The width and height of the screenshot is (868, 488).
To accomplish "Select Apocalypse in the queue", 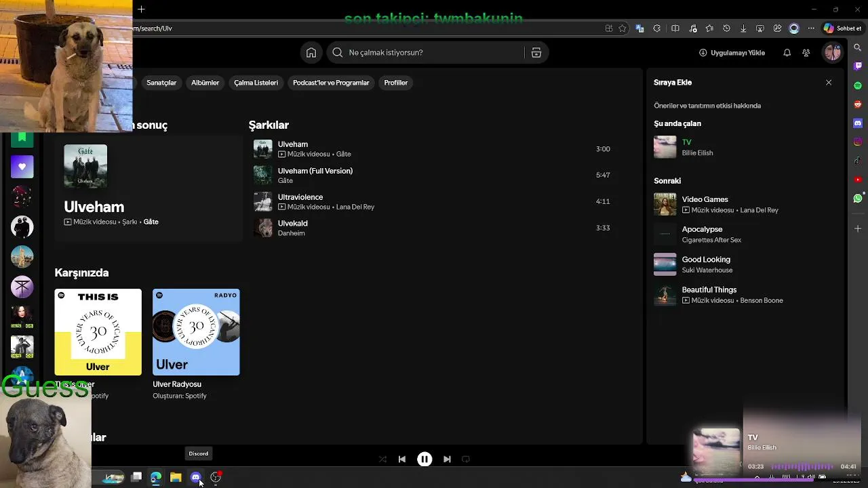I will [x=744, y=234].
